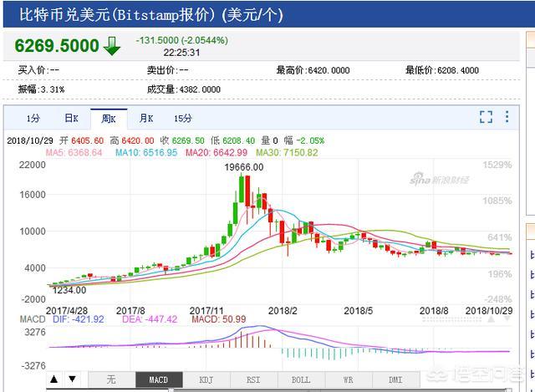The width and height of the screenshot is (535, 392).
Task: Show the RSI indicator
Action: pos(253,379)
